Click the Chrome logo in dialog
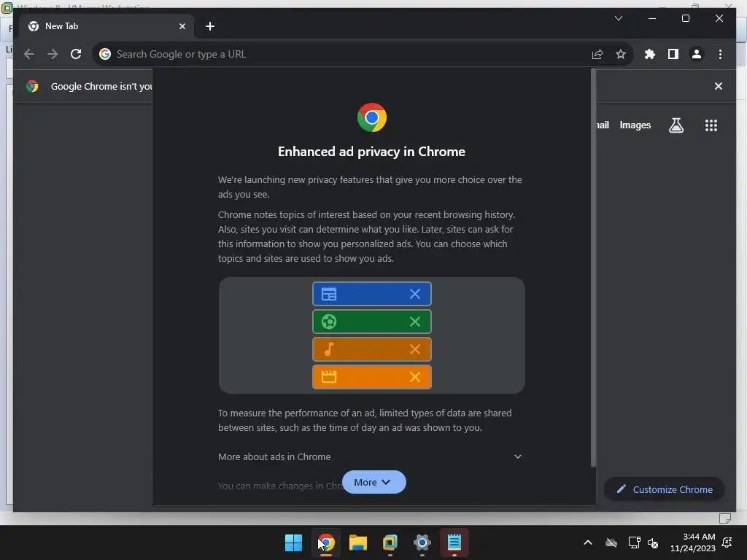Viewport: 747px width, 560px height. [x=371, y=117]
